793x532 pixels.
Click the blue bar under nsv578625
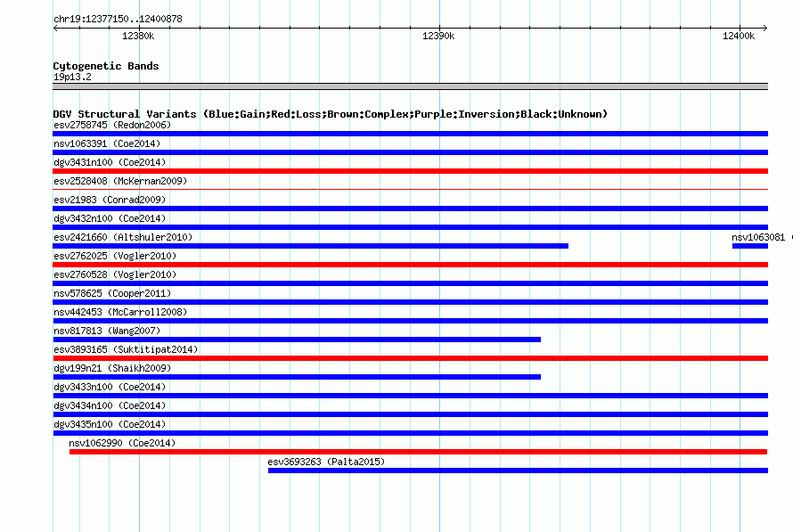point(410,302)
